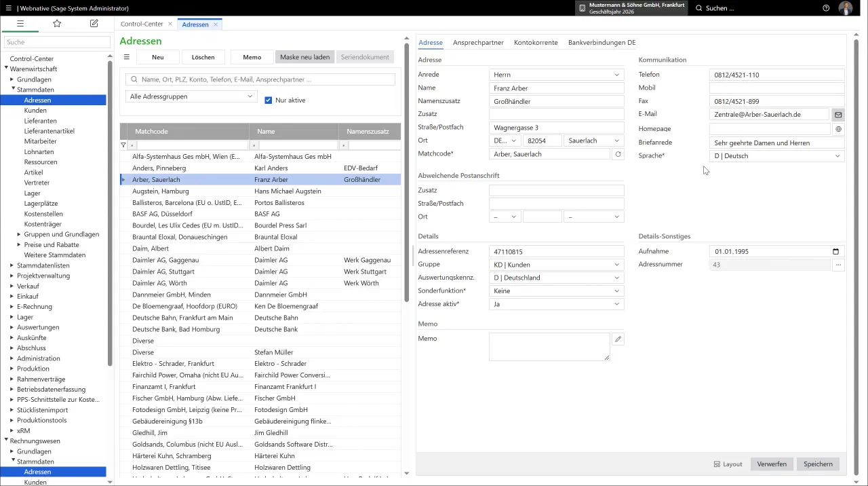This screenshot has width=868, height=486.
Task: Open the hamburger menu in the title bar
Action: (8, 8)
